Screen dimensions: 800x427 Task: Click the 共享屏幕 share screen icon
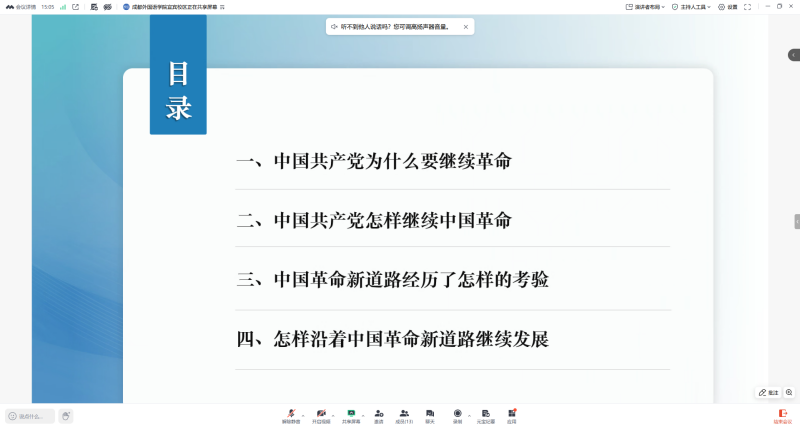click(x=351, y=413)
